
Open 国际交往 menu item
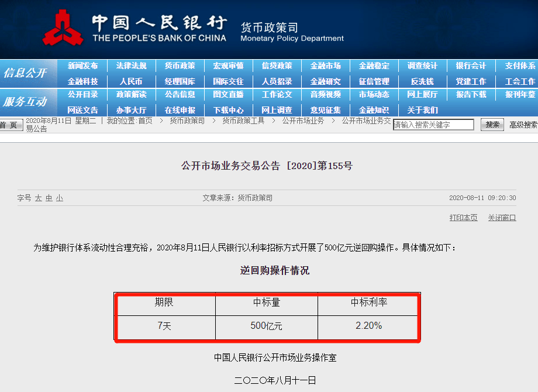[x=228, y=81]
